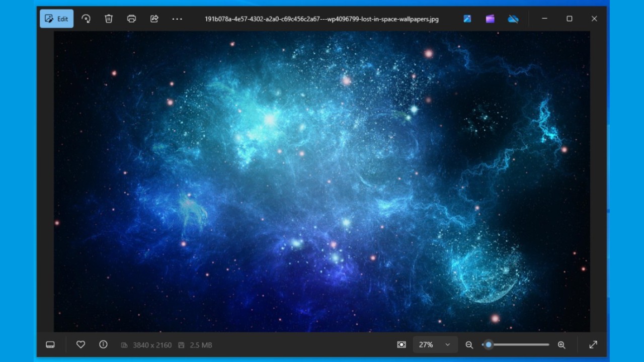Share the photo using the share icon
The image size is (644, 362).
tap(154, 19)
